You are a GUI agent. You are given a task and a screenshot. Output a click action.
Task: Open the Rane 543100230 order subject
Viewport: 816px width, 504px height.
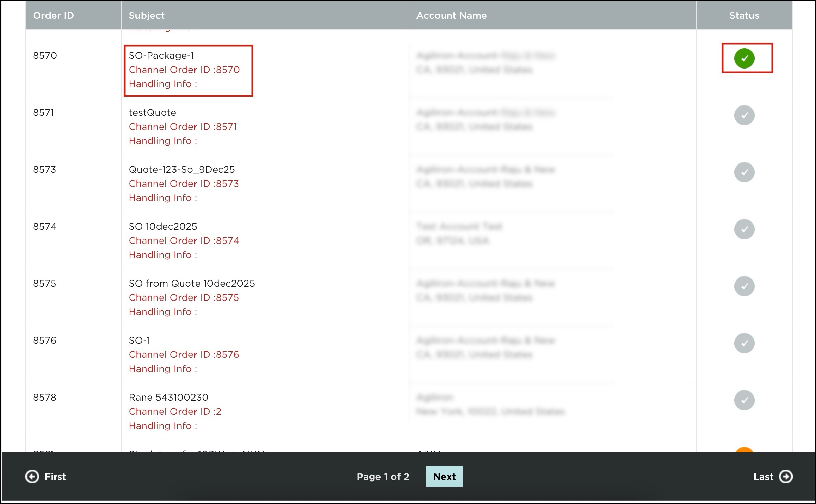pos(168,398)
